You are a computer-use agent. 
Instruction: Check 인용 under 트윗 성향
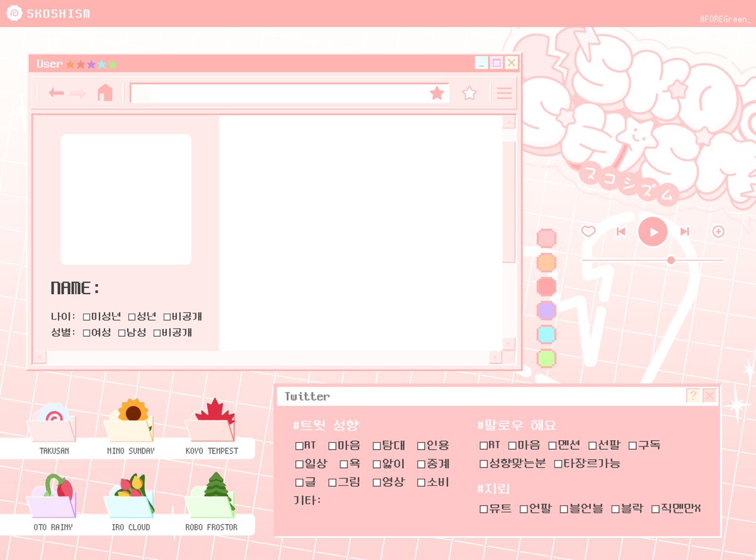tap(421, 446)
